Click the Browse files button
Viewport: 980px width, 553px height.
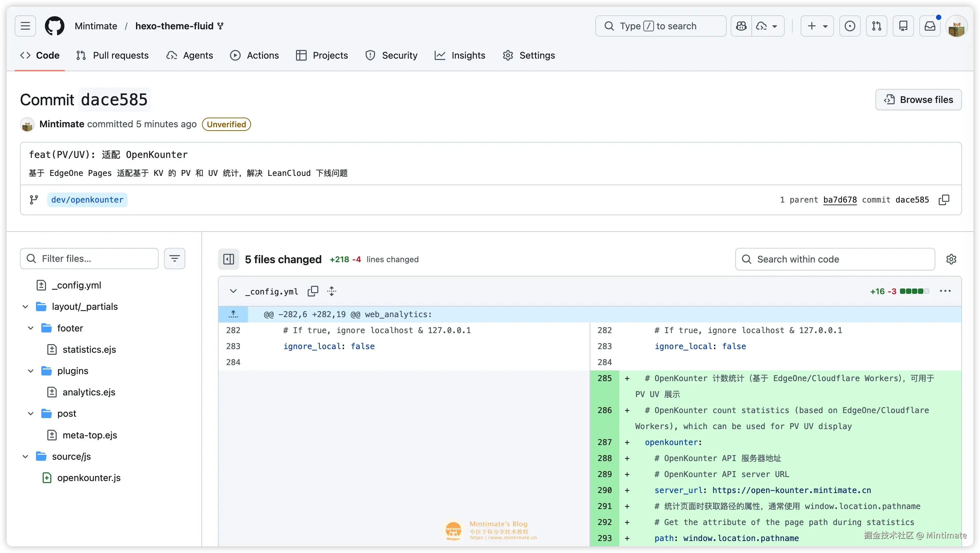918,100
